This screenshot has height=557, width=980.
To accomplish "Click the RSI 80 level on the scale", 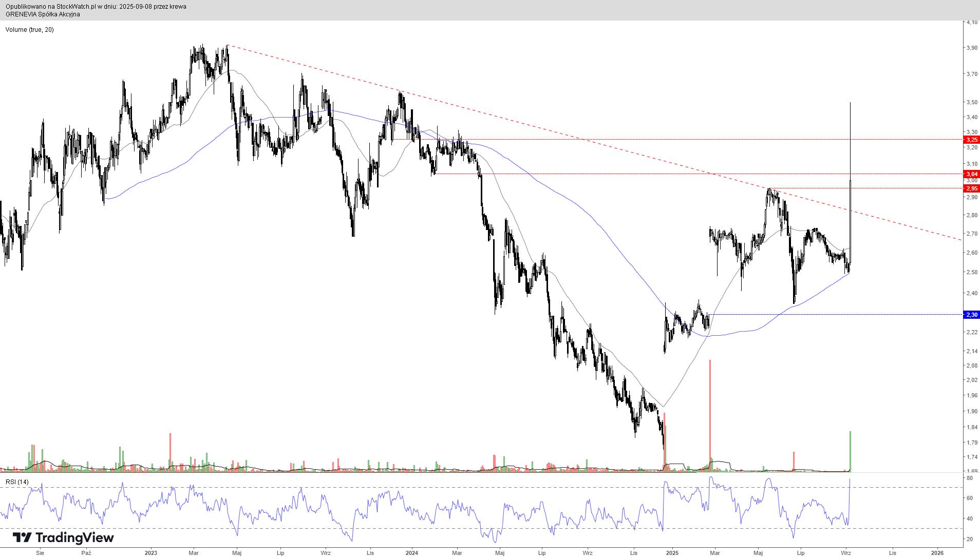I will click(x=969, y=478).
